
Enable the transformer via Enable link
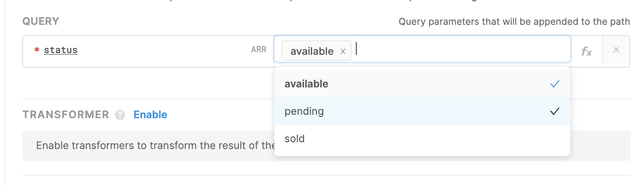(150, 115)
